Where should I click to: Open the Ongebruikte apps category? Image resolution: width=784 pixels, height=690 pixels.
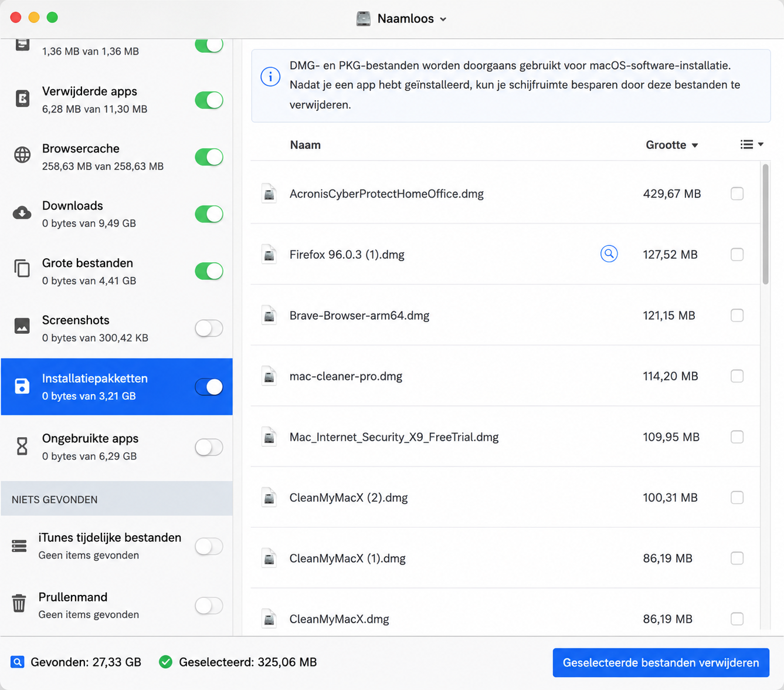tap(117, 447)
